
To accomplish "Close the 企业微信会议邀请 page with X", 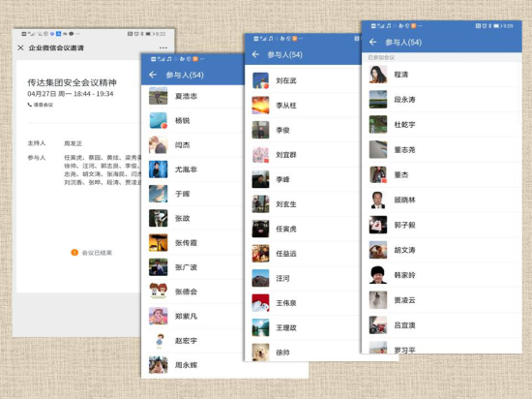I will click(20, 47).
